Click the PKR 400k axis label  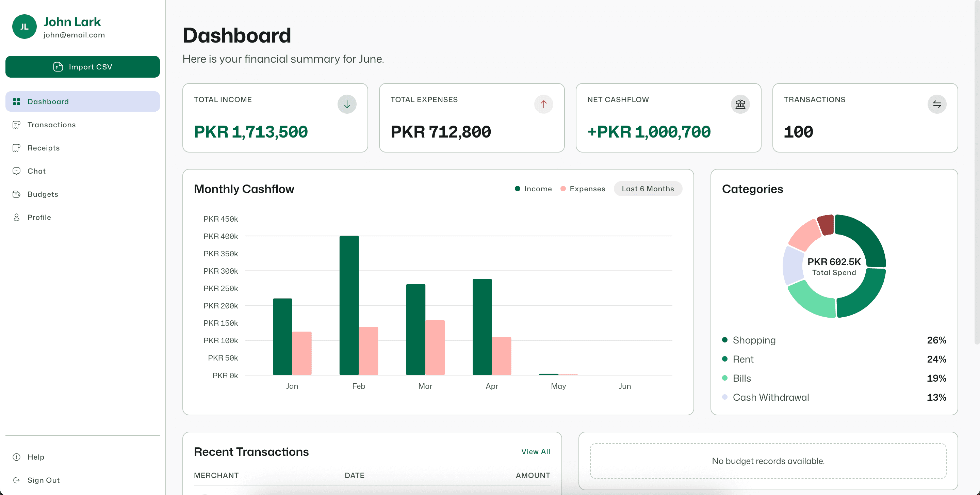pyautogui.click(x=220, y=236)
